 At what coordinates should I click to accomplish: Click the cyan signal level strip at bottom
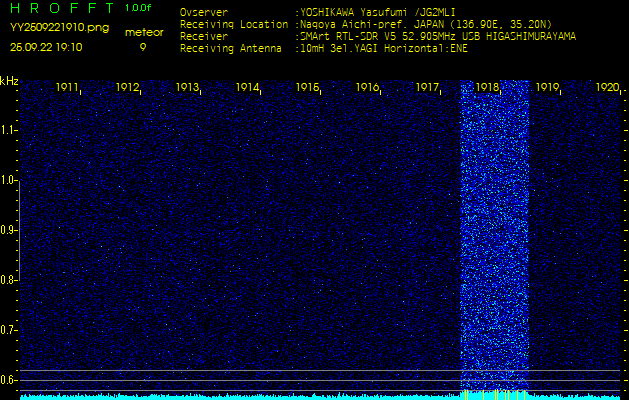pos(320,397)
